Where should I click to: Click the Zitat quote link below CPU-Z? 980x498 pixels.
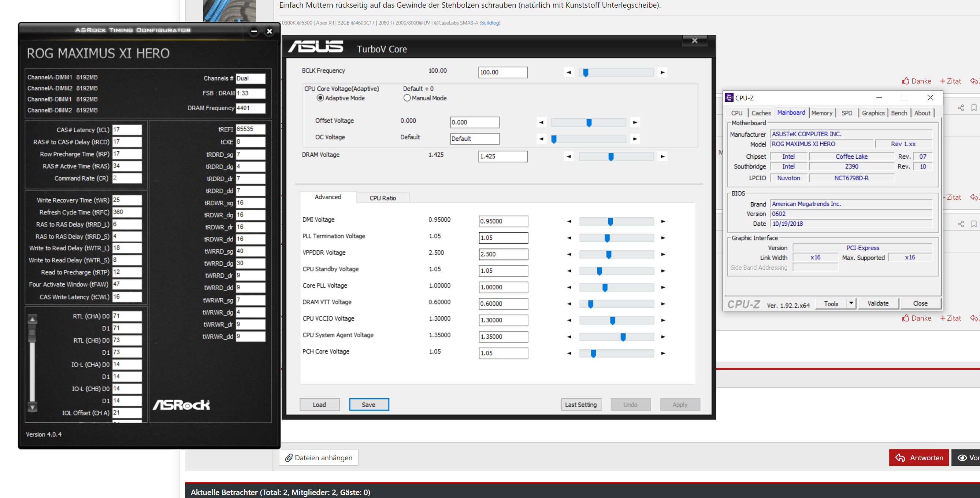point(950,318)
